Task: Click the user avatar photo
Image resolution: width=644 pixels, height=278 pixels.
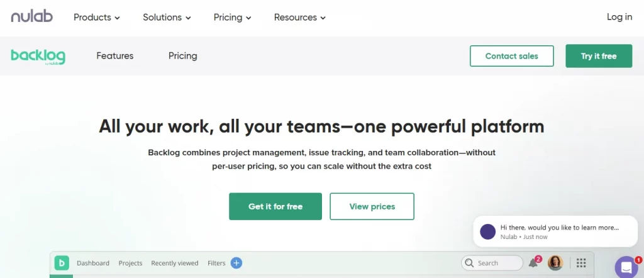Action: (555, 263)
